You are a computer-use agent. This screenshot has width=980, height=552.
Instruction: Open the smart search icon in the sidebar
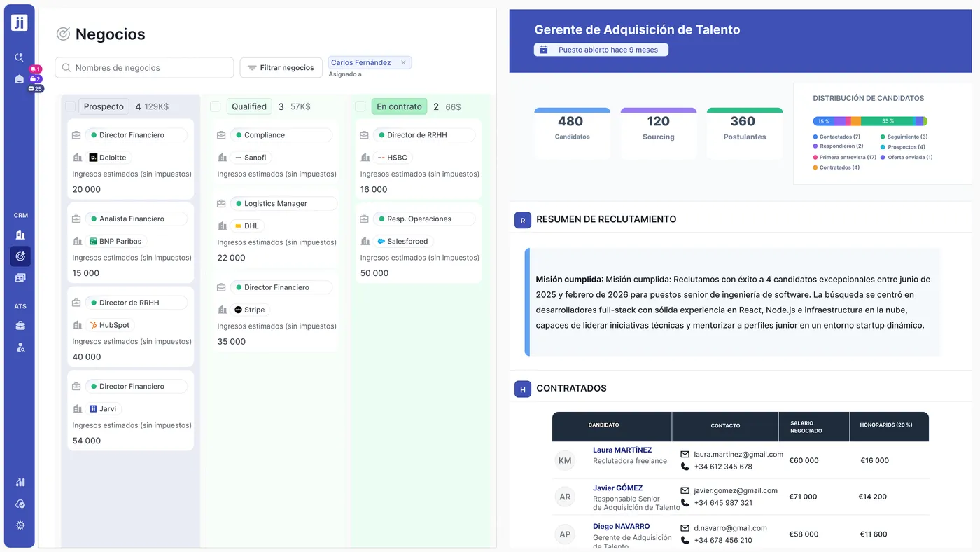click(x=20, y=57)
